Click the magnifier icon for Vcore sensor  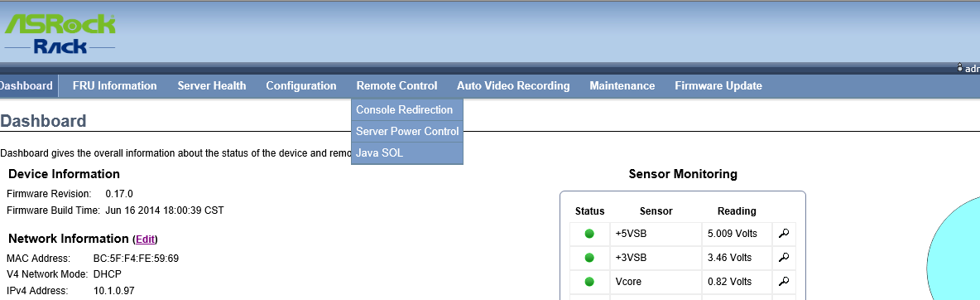[784, 282]
